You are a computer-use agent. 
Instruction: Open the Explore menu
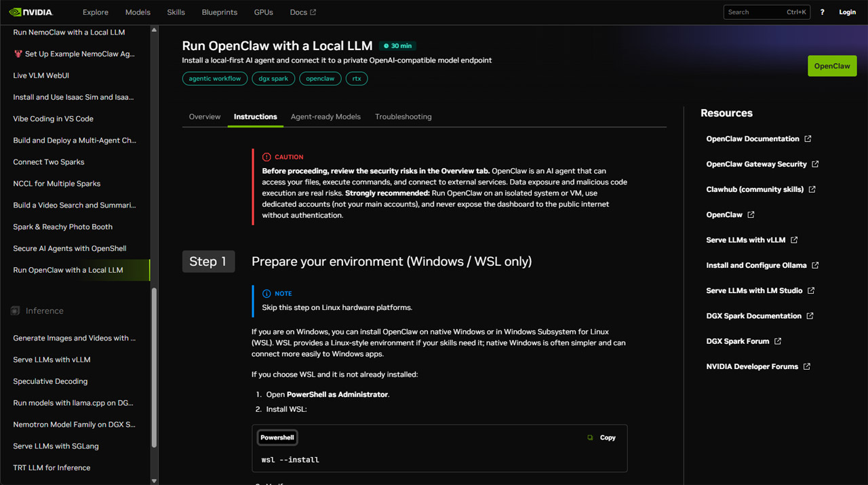point(96,12)
